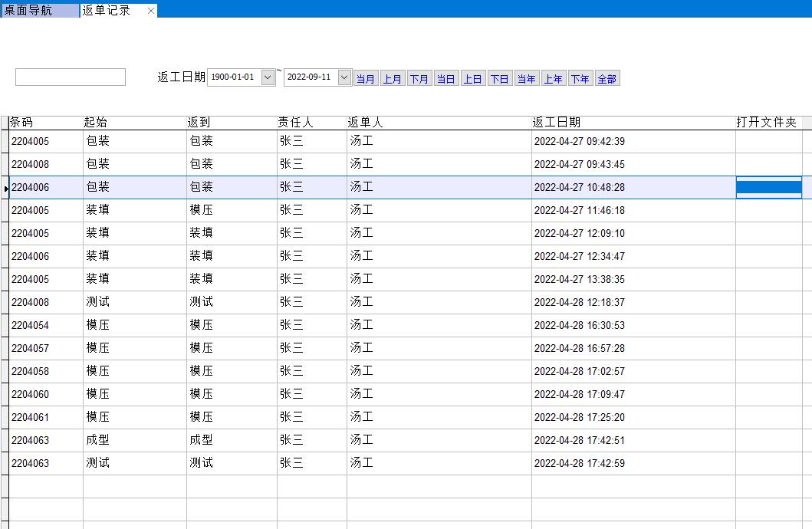This screenshot has height=529, width=812.
Task: Click the 下月 filter button
Action: tap(419, 79)
